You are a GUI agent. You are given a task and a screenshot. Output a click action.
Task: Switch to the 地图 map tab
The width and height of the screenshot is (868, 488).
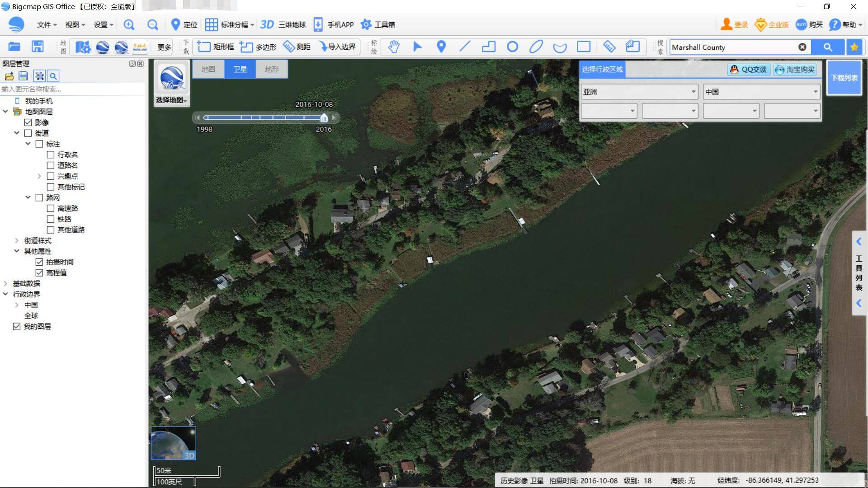[208, 69]
